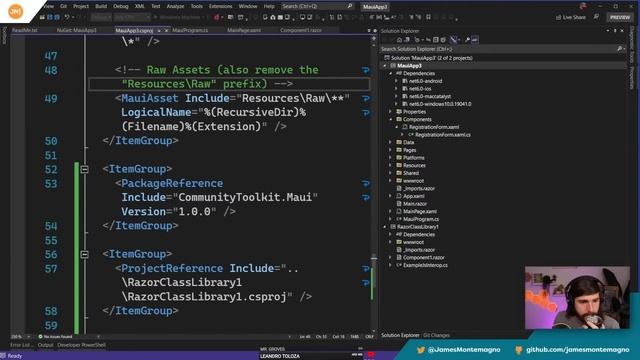
Task: Collapse the MauiApp3 project node
Action: (x=384, y=66)
